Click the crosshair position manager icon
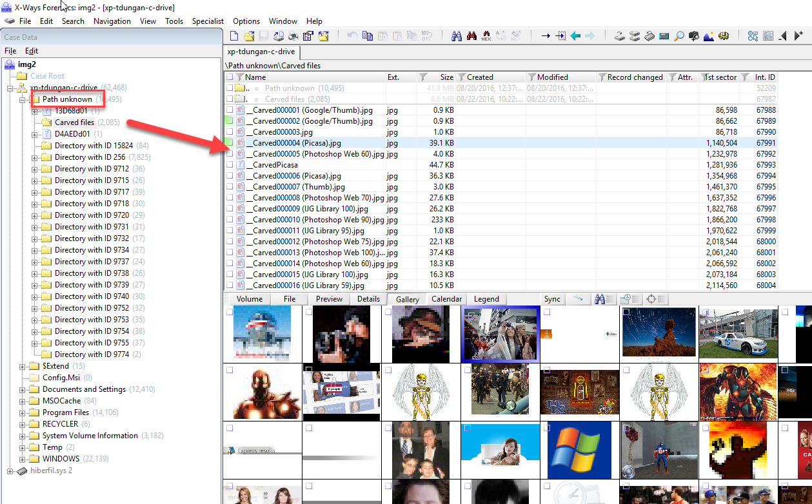Viewport: 812px width, 504px height. pyautogui.click(x=657, y=299)
